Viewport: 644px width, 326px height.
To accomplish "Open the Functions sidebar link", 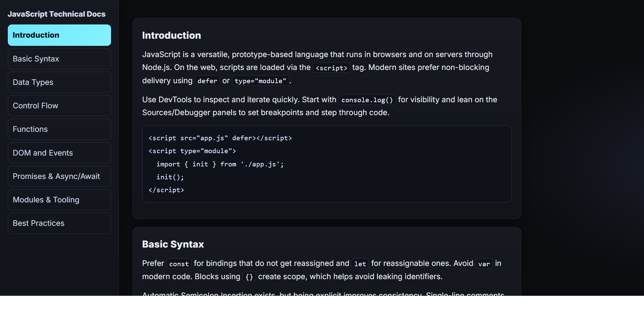I will pyautogui.click(x=59, y=129).
